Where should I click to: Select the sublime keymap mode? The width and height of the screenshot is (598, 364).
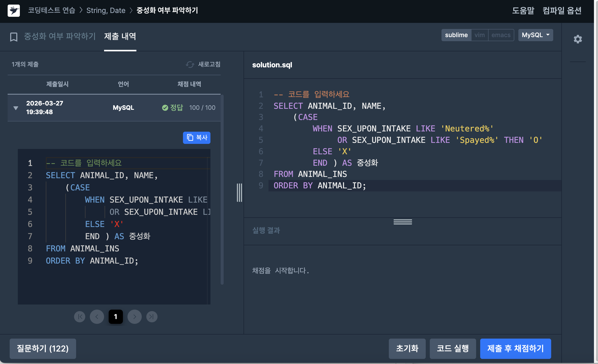[456, 35]
